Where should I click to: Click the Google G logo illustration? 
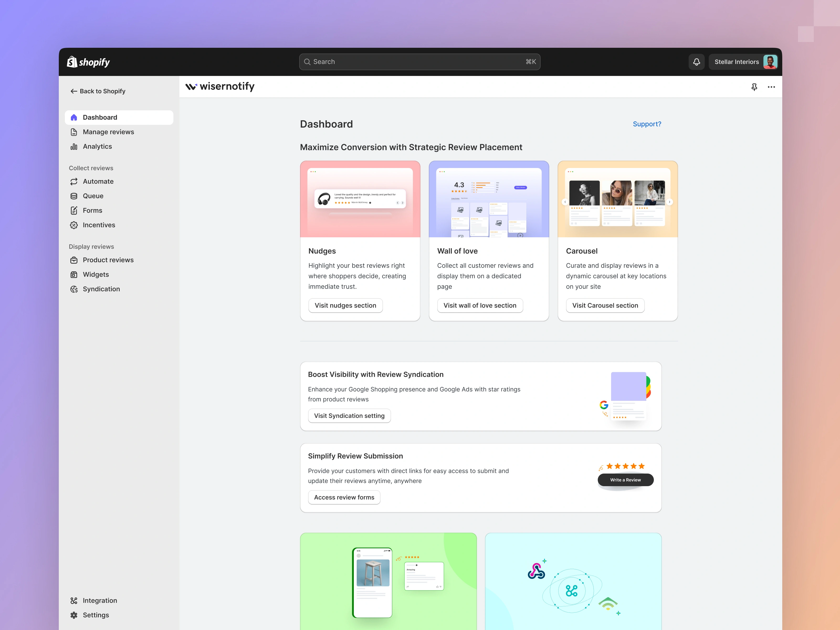[604, 405]
